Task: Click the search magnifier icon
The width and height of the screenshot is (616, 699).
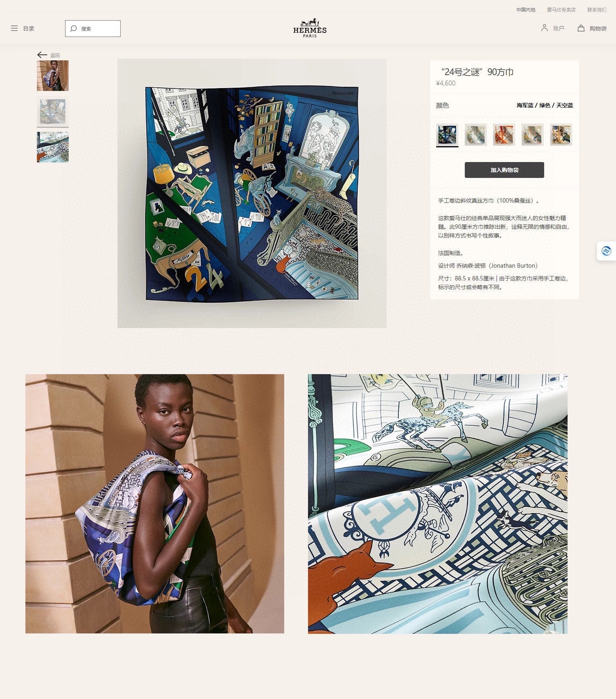Action: click(73, 29)
